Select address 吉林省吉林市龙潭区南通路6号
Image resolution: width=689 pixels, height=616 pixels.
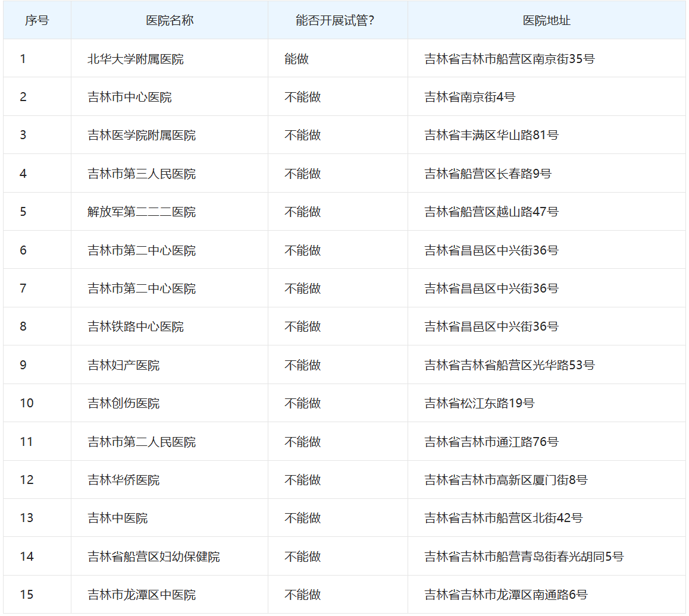[x=506, y=595]
